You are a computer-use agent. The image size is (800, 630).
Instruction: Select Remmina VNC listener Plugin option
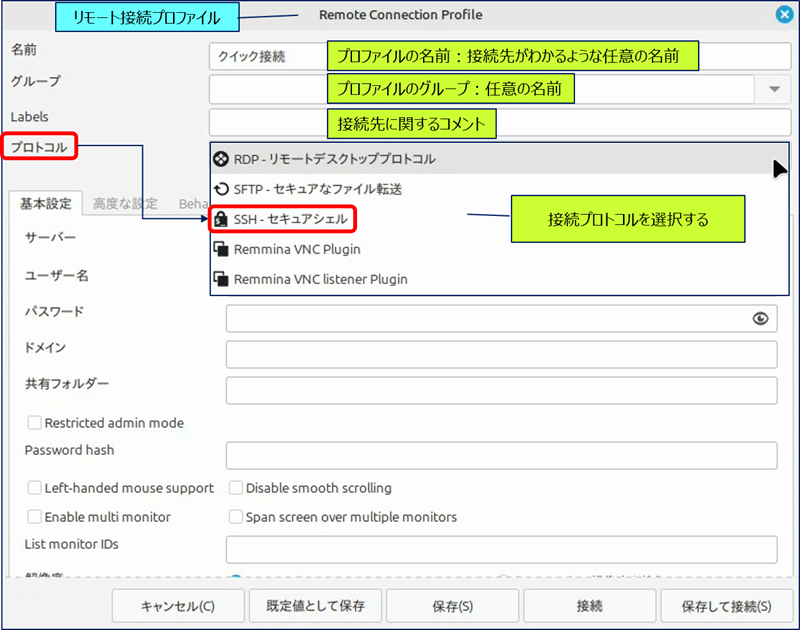(x=499, y=280)
